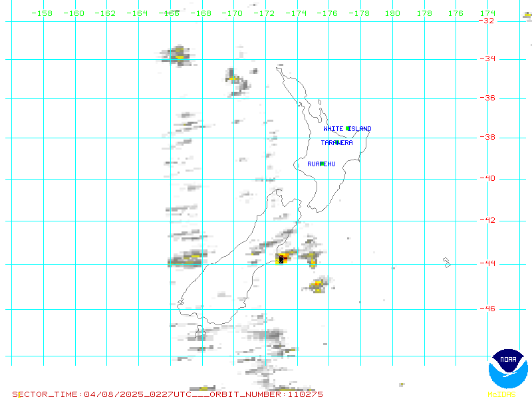The height and width of the screenshot is (399, 532).
Task: Click the -38 latitude label
Action: point(487,138)
